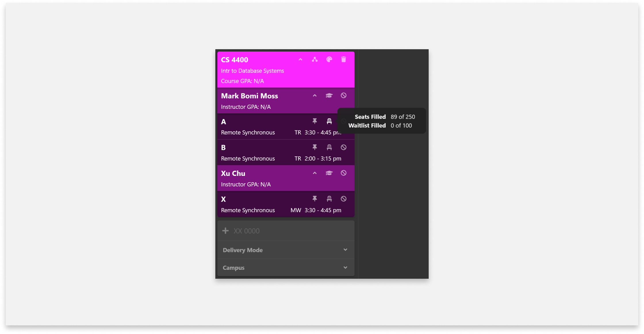Click the Mark Bomi Moss name
The image size is (644, 334).
tap(250, 96)
